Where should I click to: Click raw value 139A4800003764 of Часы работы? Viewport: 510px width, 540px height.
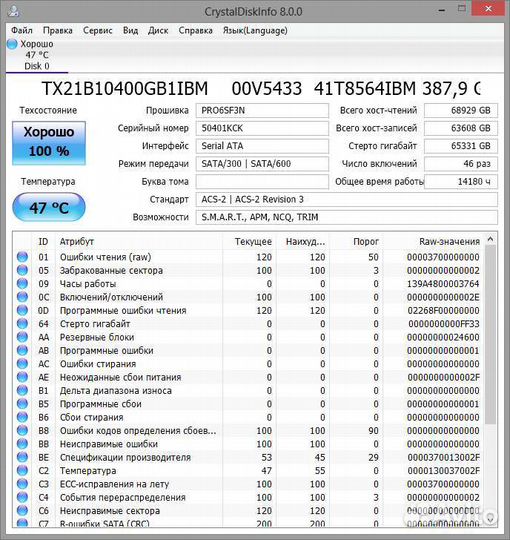tap(443, 284)
